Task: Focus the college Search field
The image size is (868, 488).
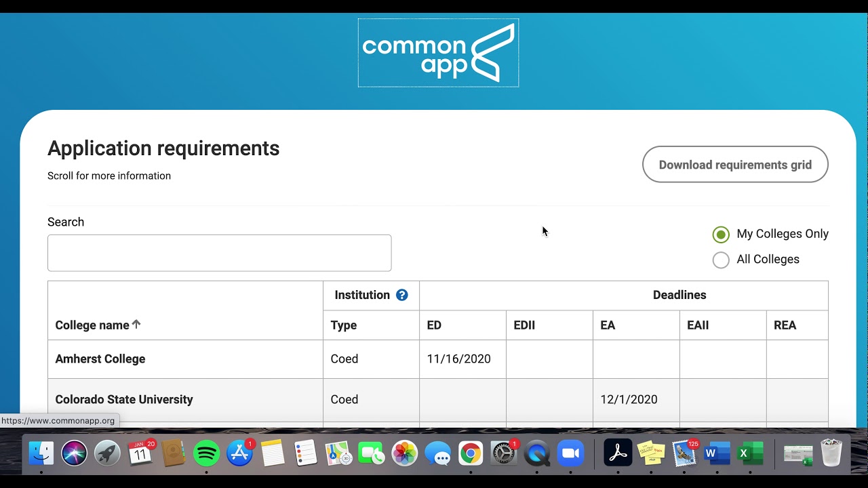Action: [x=219, y=253]
